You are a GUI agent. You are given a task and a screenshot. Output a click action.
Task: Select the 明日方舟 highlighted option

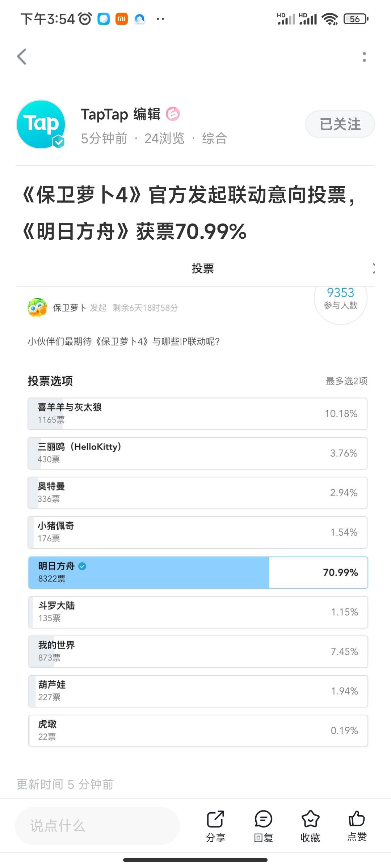pos(198,573)
